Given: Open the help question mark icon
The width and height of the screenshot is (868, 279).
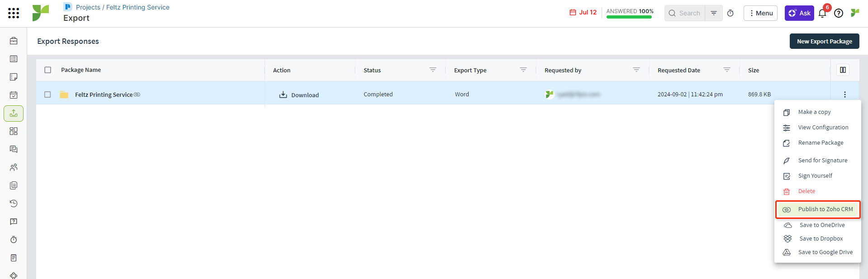Looking at the screenshot, I should tap(838, 13).
